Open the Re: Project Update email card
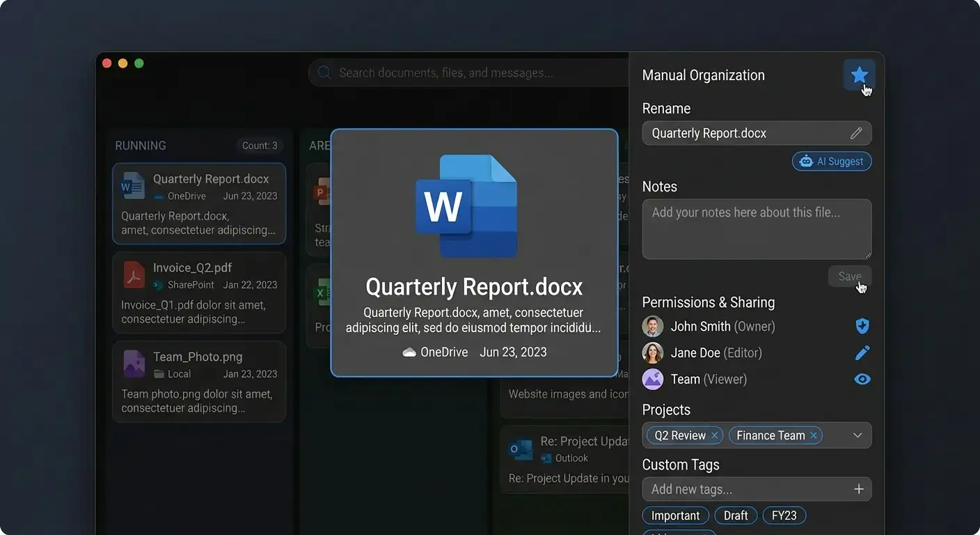This screenshot has width=980, height=535. point(565,460)
